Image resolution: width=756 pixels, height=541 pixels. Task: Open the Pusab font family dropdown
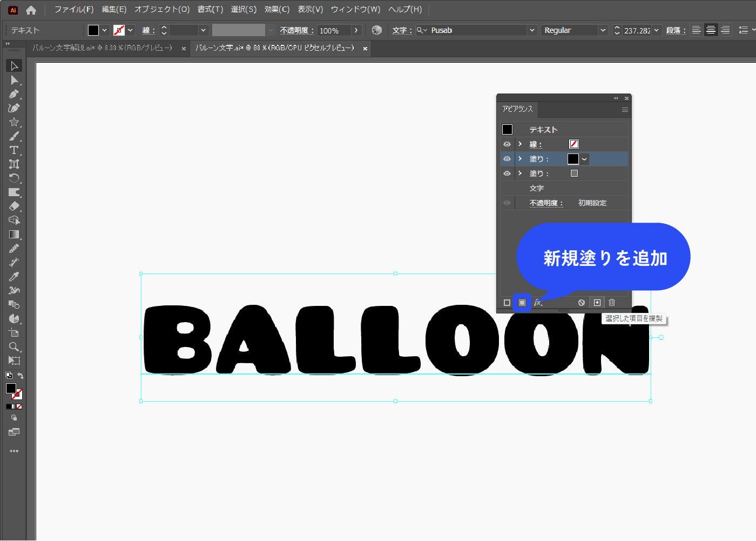click(x=531, y=30)
